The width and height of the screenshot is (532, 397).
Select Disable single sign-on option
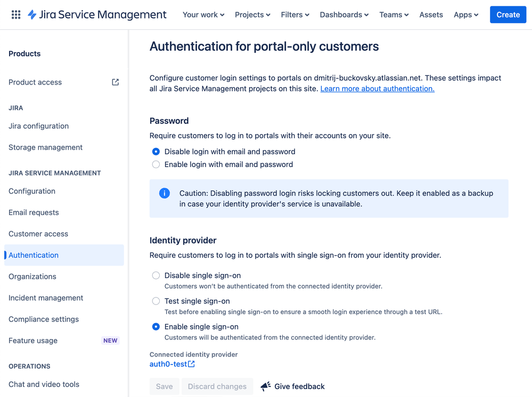coord(155,275)
